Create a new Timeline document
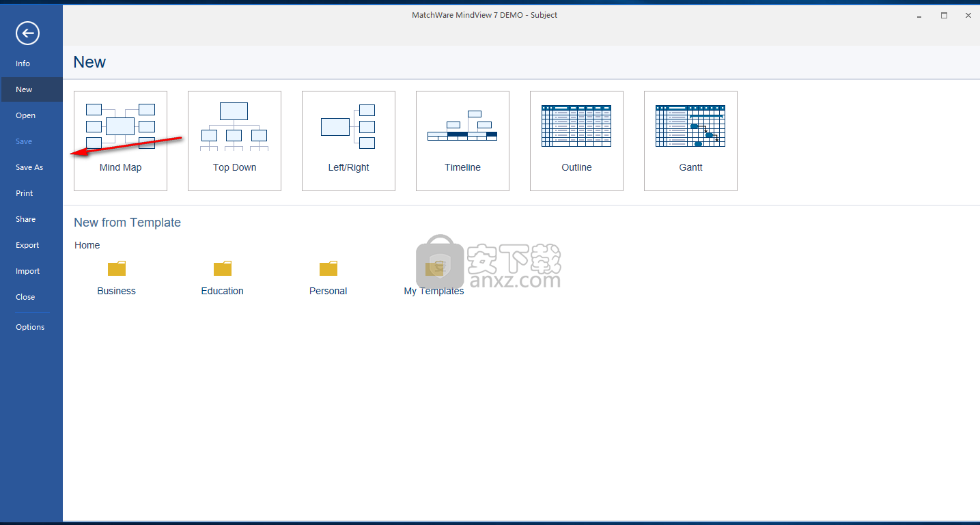 tap(462, 141)
